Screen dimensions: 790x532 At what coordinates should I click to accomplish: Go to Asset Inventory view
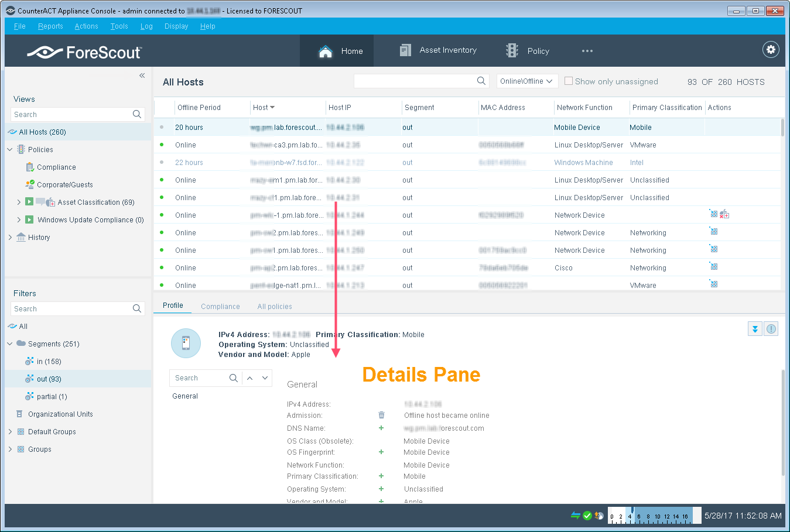click(438, 50)
